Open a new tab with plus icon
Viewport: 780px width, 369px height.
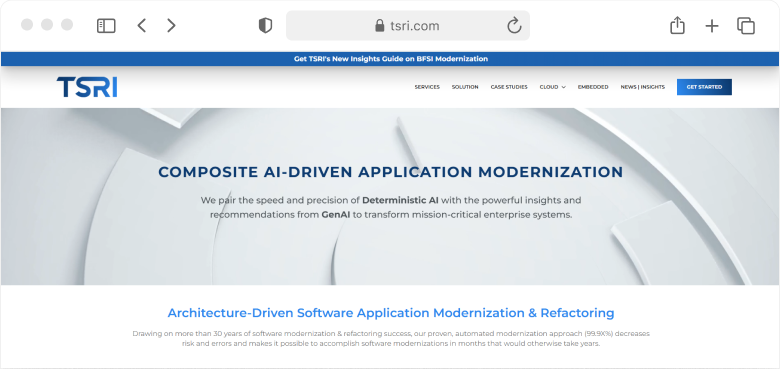pos(712,26)
